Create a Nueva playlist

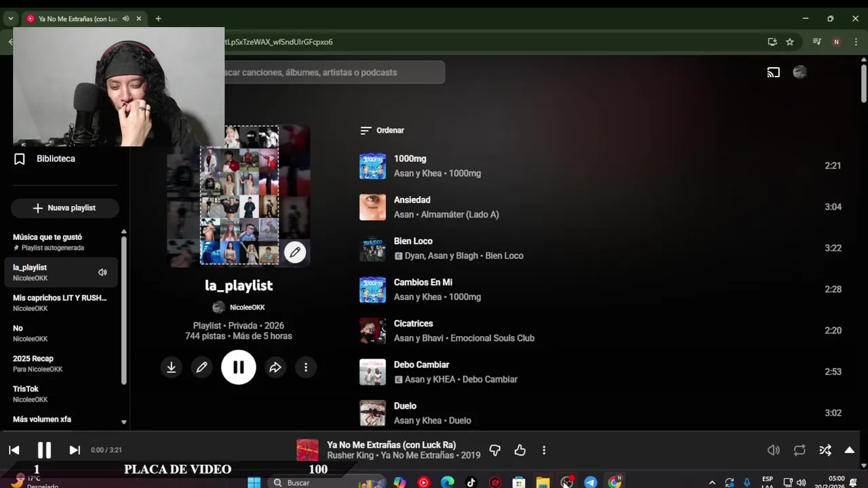click(64, 208)
